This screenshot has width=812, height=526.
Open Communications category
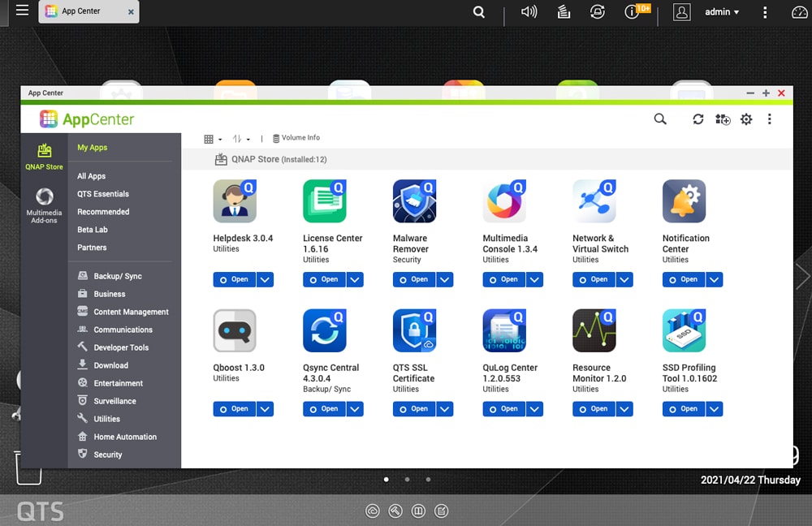(115, 330)
